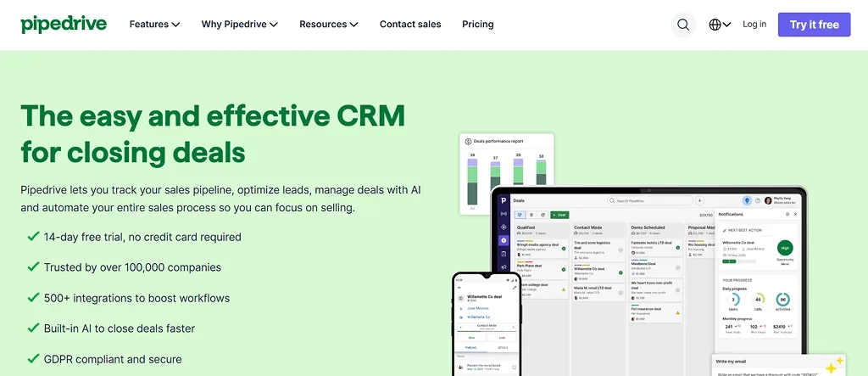
Task: Open the Mindbend Deal card
Action: (656, 268)
